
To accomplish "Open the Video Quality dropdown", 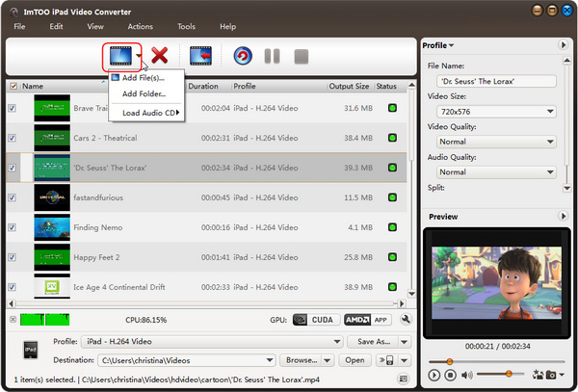I will point(496,142).
